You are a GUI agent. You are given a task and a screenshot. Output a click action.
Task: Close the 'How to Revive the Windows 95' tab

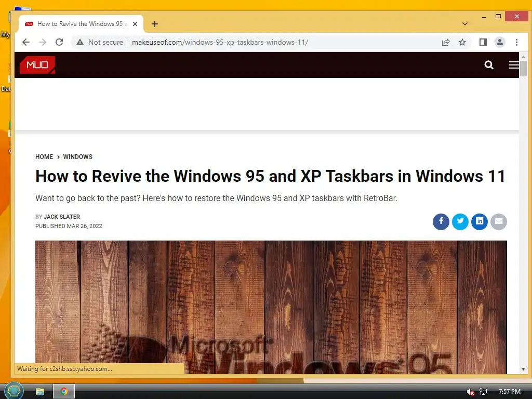(135, 24)
